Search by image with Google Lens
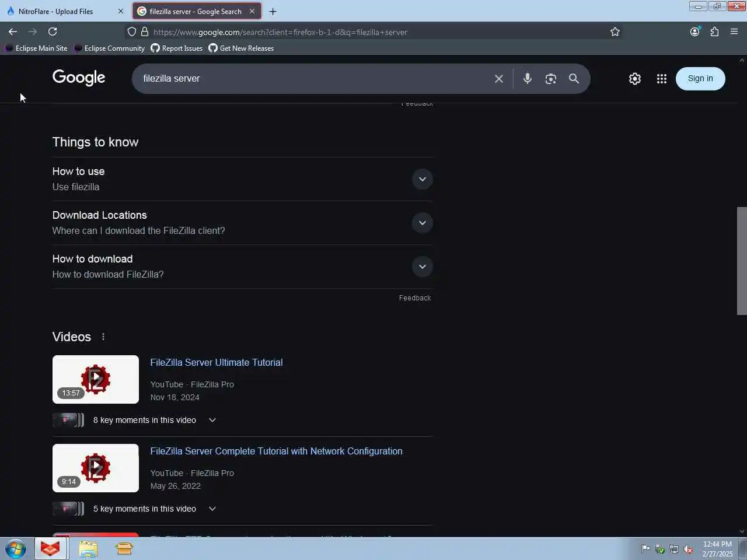Screen dimensions: 747x560 click(x=550, y=79)
